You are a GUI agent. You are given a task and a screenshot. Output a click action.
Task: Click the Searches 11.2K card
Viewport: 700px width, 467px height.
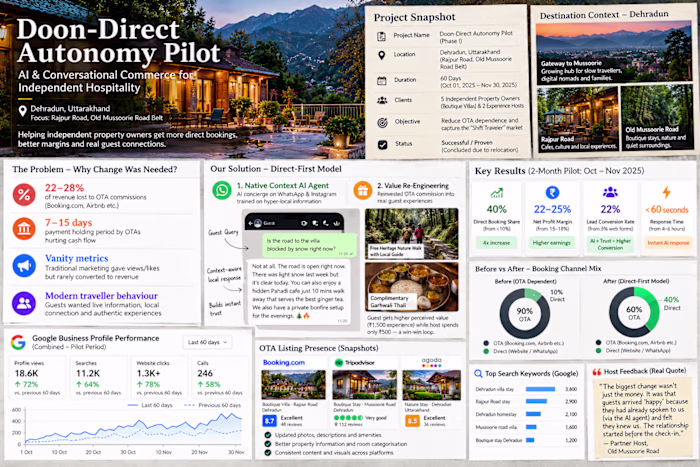click(99, 377)
